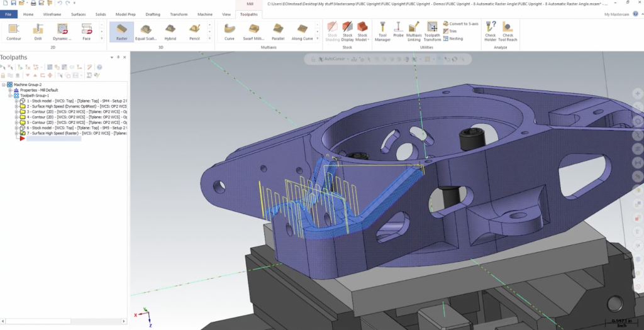
Task: Click the Probe utility
Action: point(398,30)
